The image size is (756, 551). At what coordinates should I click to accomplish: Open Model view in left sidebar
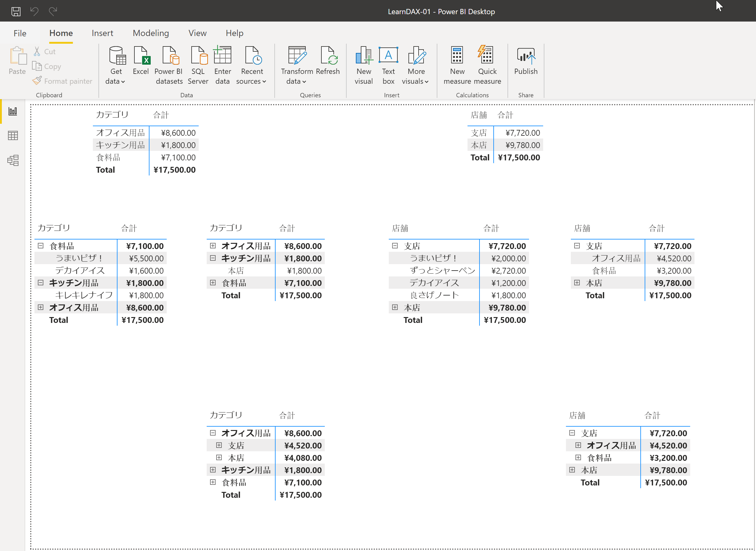(x=13, y=160)
